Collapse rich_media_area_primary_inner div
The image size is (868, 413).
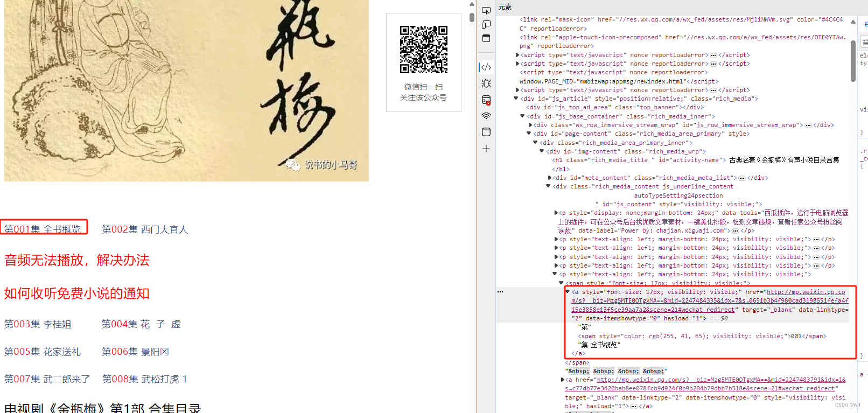tap(535, 142)
